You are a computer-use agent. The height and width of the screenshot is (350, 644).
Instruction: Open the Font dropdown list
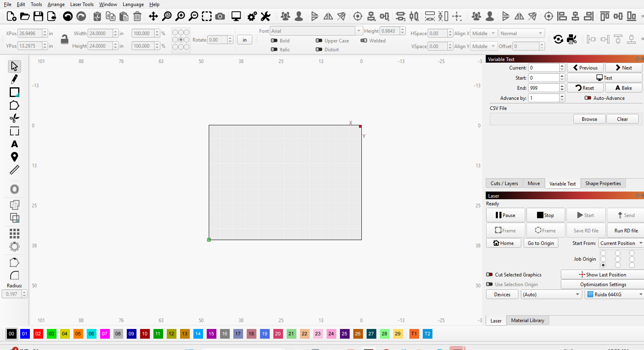(358, 31)
